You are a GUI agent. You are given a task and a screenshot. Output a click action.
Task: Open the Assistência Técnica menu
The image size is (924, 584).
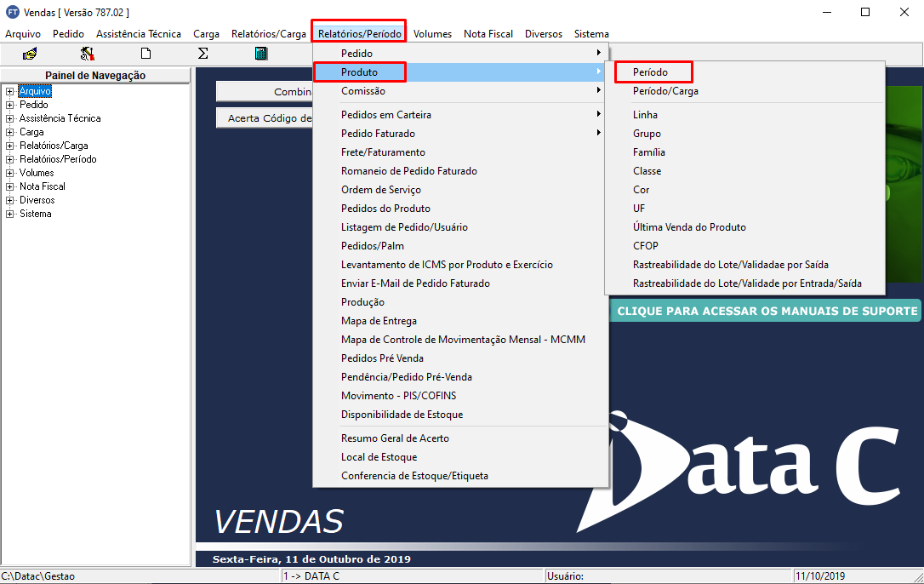point(139,33)
